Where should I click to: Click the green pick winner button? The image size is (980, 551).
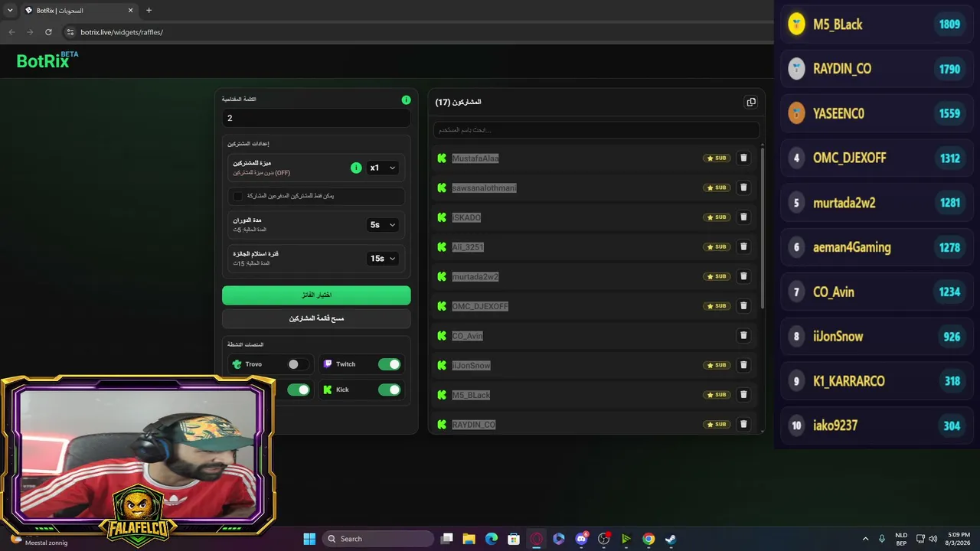point(316,295)
